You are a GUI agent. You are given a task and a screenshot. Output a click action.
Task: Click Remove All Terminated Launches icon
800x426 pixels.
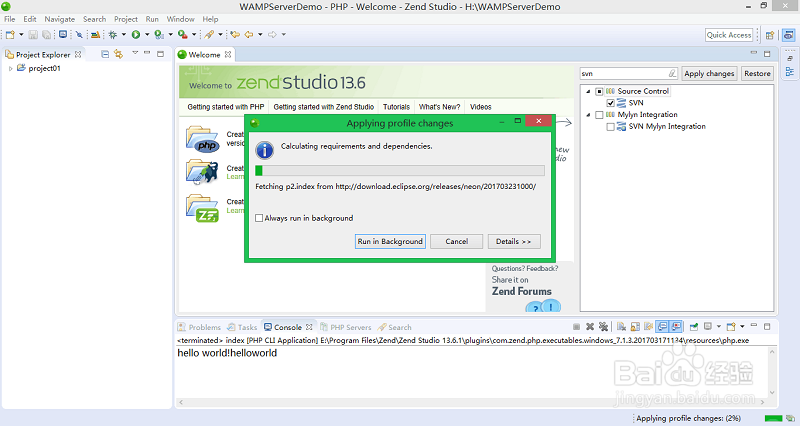[x=604, y=327]
